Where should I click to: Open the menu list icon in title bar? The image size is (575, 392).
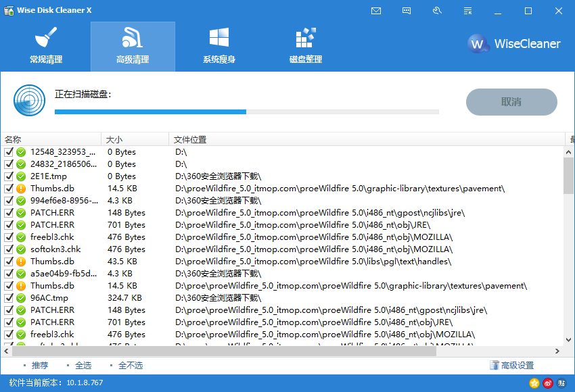coord(467,11)
